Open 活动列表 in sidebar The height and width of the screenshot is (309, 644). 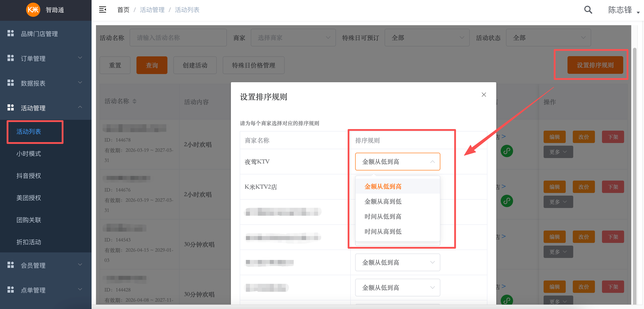coord(29,132)
